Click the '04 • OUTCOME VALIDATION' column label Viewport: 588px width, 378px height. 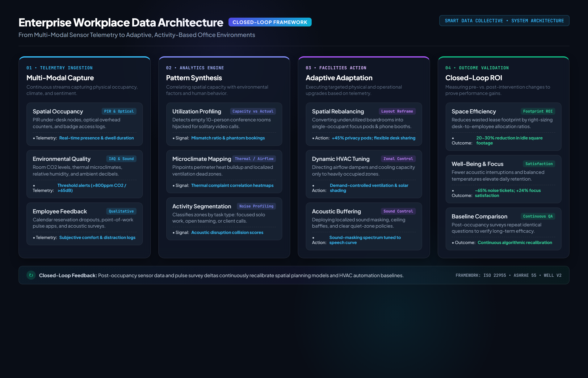point(477,68)
